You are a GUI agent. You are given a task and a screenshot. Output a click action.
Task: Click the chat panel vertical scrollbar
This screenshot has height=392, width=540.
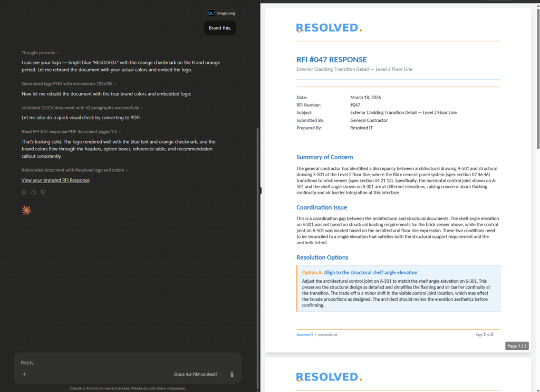point(257,237)
